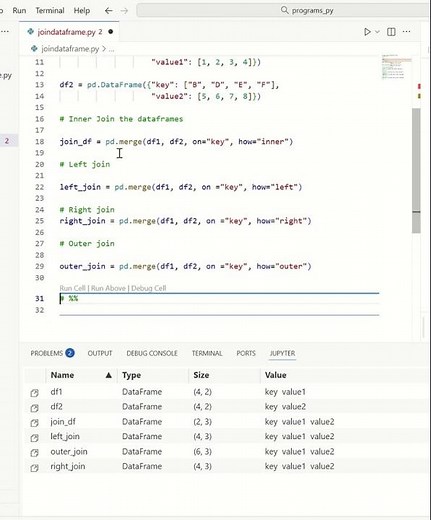
Task: Split the editor to the right
Action: click(x=391, y=32)
